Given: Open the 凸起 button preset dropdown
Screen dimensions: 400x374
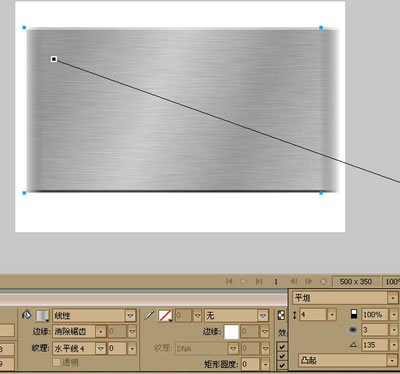Looking at the screenshot, I should tap(348, 360).
